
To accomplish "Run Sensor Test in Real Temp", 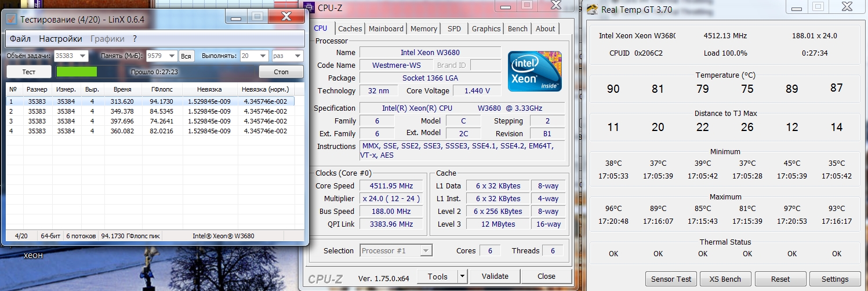I will tap(671, 279).
